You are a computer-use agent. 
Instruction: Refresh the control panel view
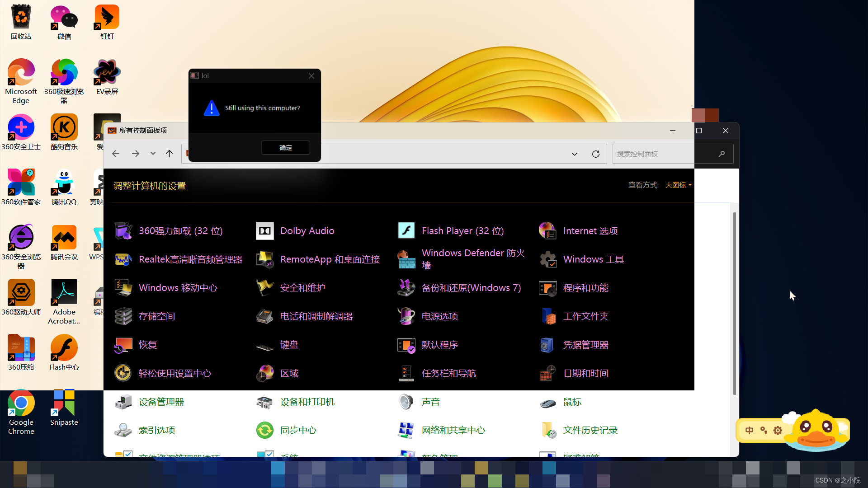(x=596, y=154)
